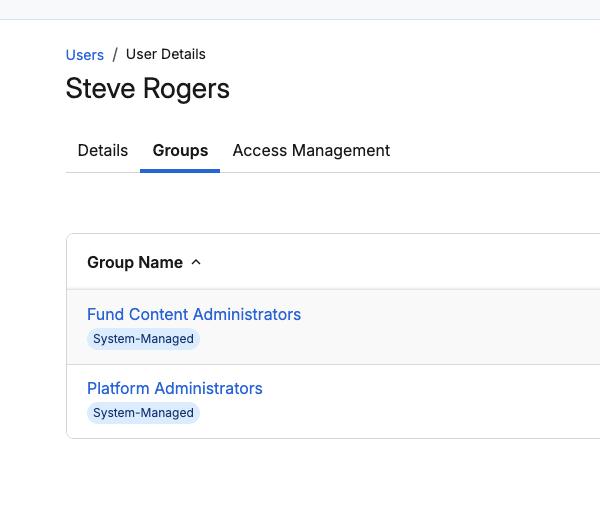Switch to the Details tab
600x514 pixels.
pyautogui.click(x=103, y=150)
